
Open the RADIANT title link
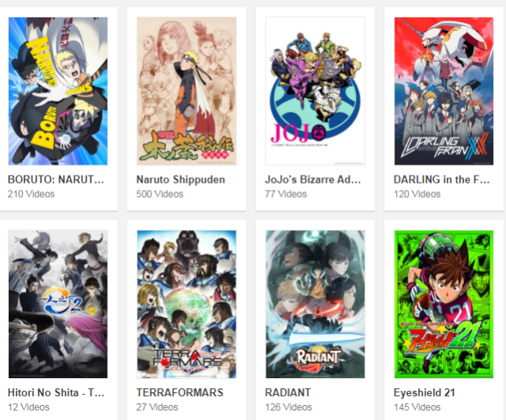(x=288, y=392)
